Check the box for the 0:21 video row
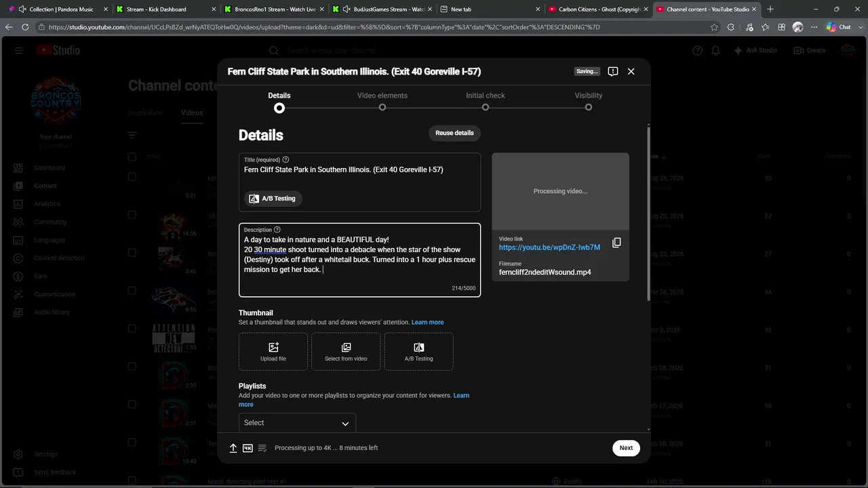 (x=132, y=177)
